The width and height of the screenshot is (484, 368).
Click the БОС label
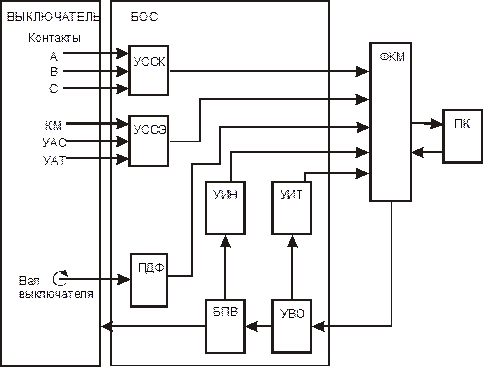(144, 17)
